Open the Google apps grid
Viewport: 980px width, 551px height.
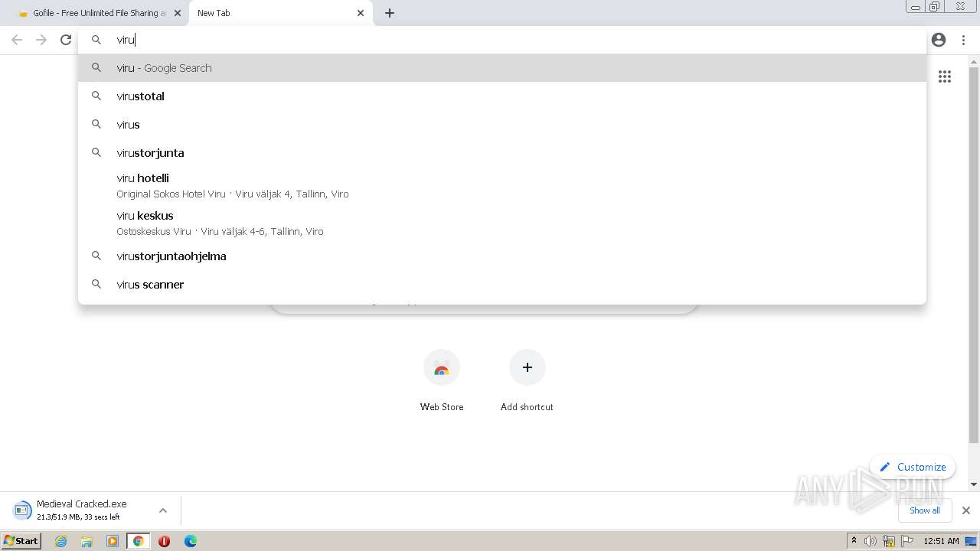(x=945, y=77)
